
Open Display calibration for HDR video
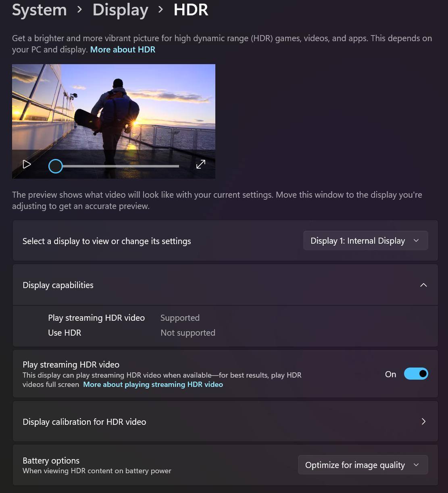point(84,422)
